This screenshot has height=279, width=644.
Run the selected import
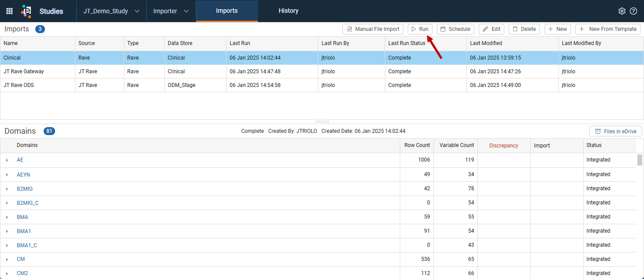[x=420, y=29]
